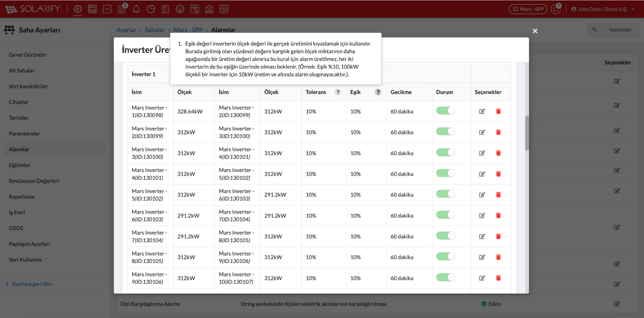Switch off Durum for Mars Inverter-9 row
Viewport: 644px width, 318px height.
tap(446, 277)
